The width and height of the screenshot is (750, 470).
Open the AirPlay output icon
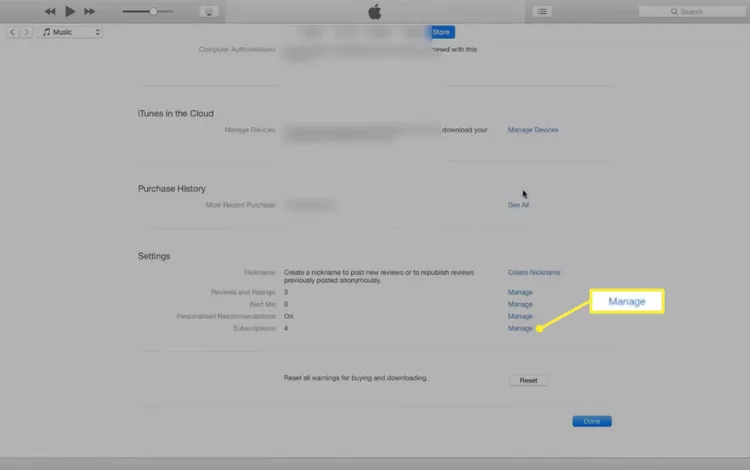click(x=209, y=11)
